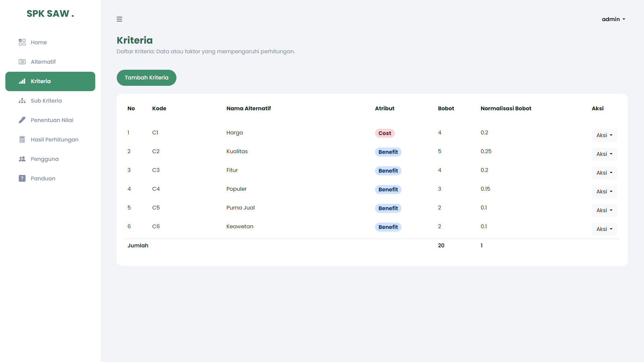
Task: Click the Kriteria page heading
Action: click(x=135, y=41)
